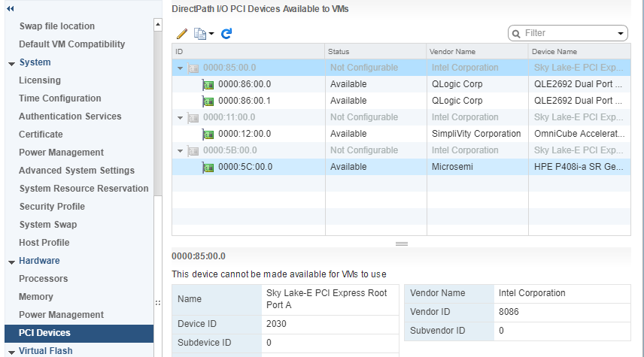The height and width of the screenshot is (357, 644).
Task: Open Power Management under Hardware
Action: 61,315
